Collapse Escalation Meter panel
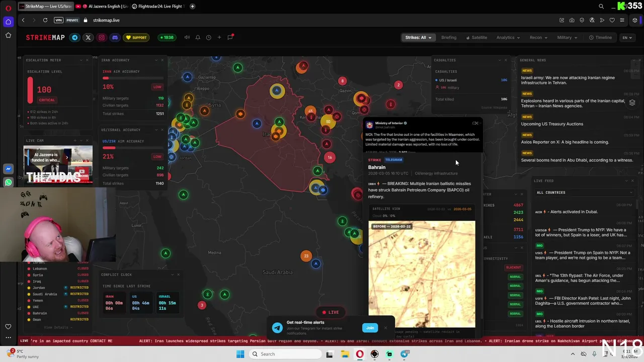 [x=81, y=60]
